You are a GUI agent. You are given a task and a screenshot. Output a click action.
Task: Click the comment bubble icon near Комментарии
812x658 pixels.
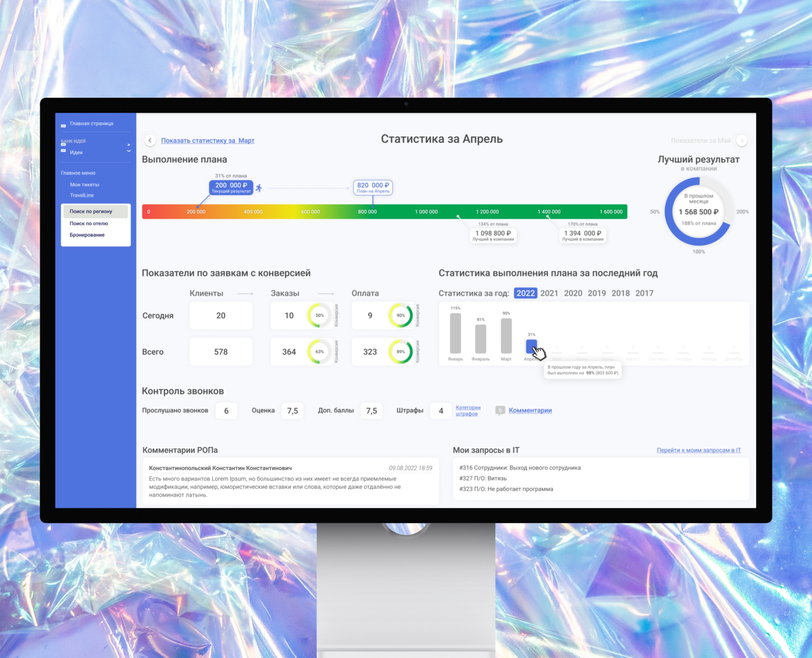coord(500,410)
